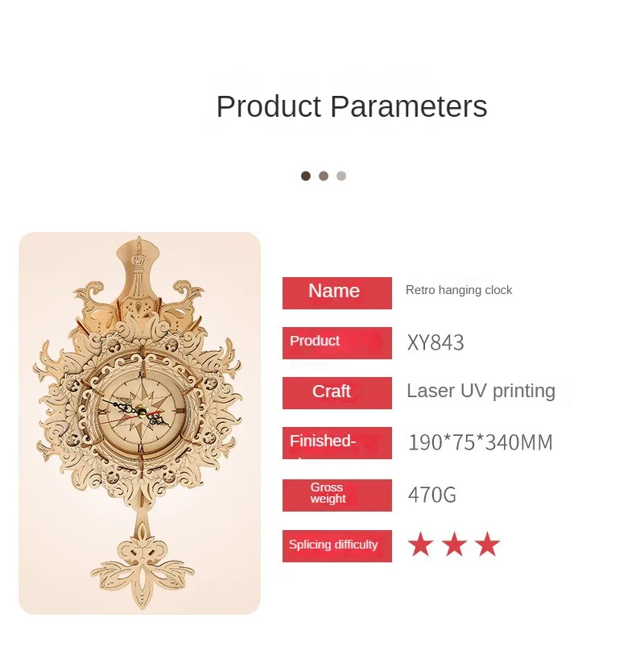The height and width of the screenshot is (659, 644).
Task: Click the red Name label
Action: [337, 293]
